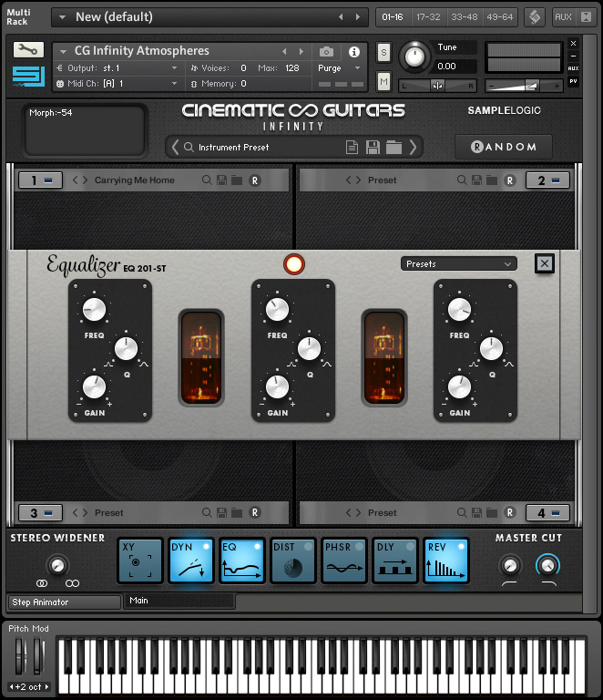Expand the CG Infinity Atmospheres instrument menu

coord(64,52)
